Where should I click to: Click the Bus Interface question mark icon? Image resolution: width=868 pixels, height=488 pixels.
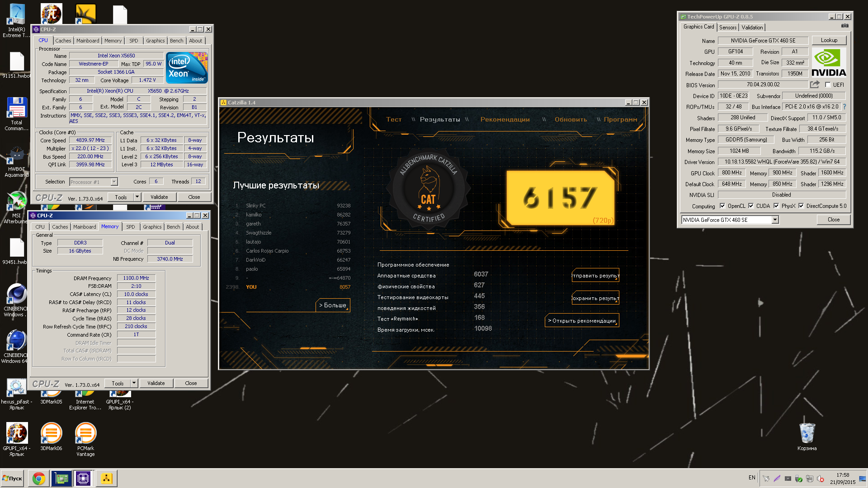(844, 107)
